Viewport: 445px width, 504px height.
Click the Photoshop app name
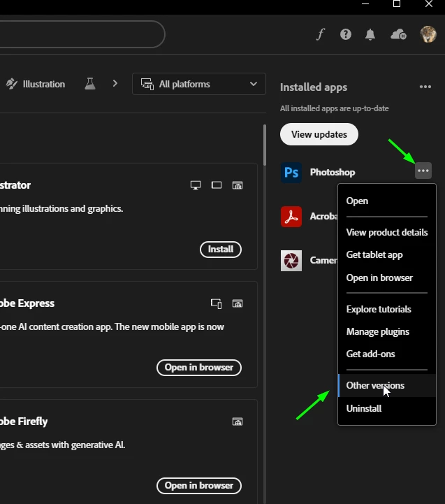click(x=333, y=172)
